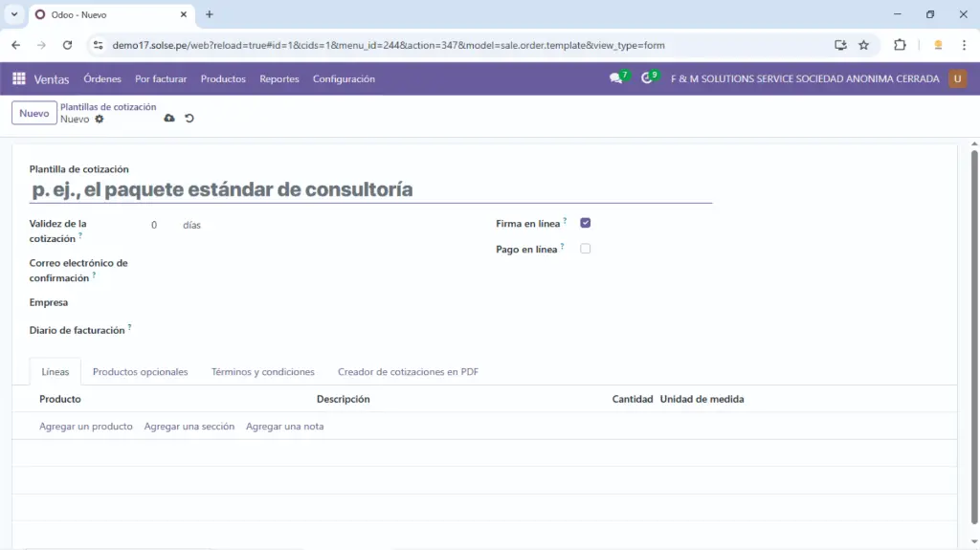
Task: Open the chat messages icon
Action: tap(615, 78)
